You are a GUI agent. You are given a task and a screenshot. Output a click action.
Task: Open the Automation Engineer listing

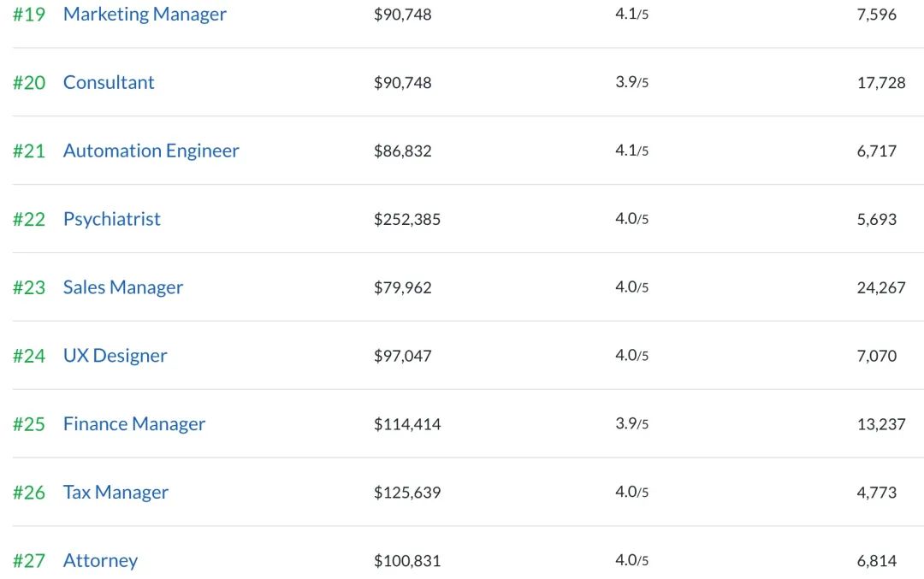(x=151, y=151)
